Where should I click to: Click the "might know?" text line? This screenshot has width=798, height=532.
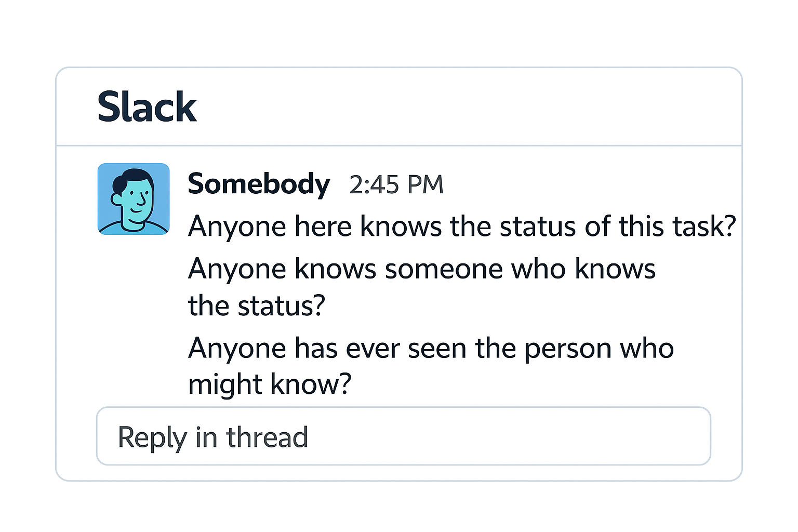(x=270, y=384)
